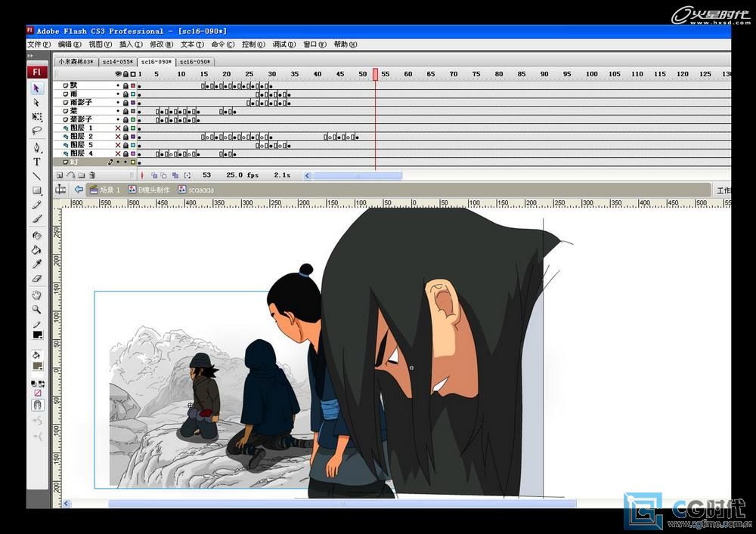The height and width of the screenshot is (534, 756).
Task: Show hidden layer 图层 5
Action: (x=118, y=145)
